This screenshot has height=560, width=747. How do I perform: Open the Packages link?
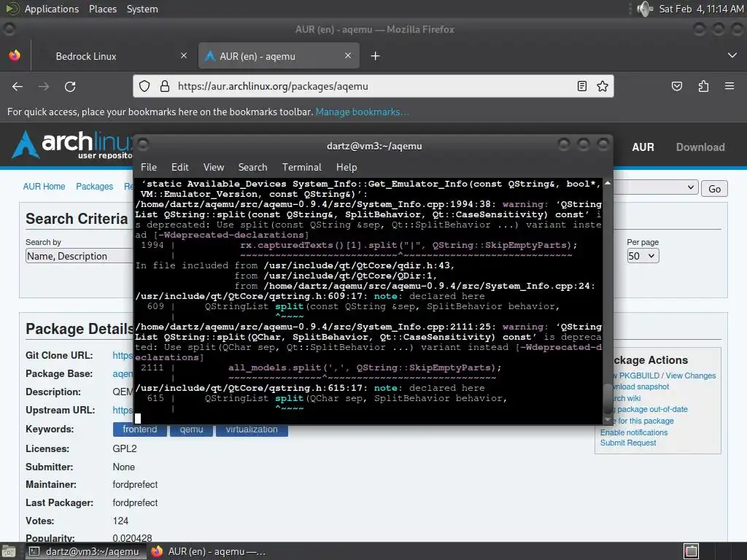coord(94,186)
